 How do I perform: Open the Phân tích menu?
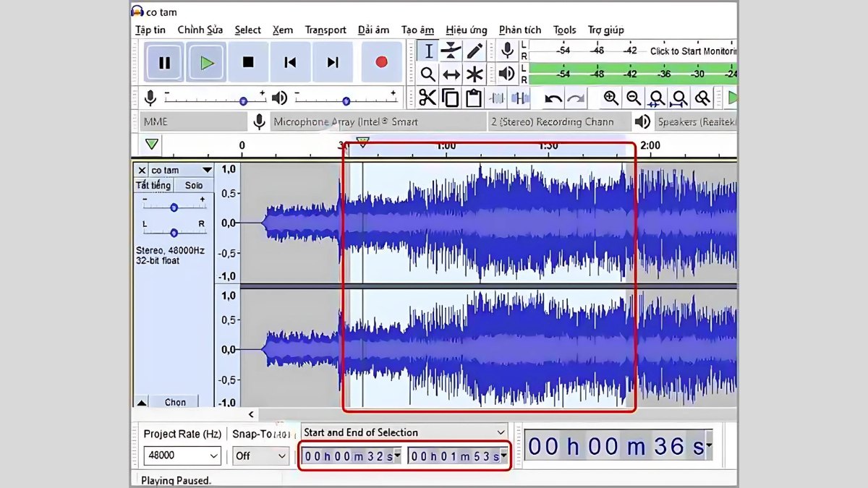click(520, 30)
